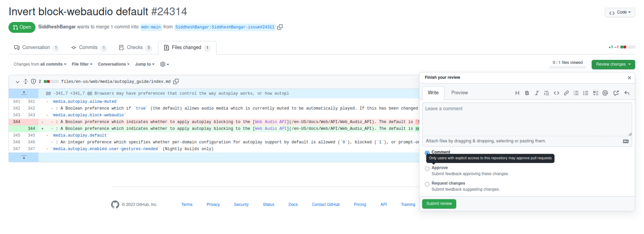The height and width of the screenshot is (234, 644).
Task: Select the Approve radio option
Action: [x=427, y=168]
